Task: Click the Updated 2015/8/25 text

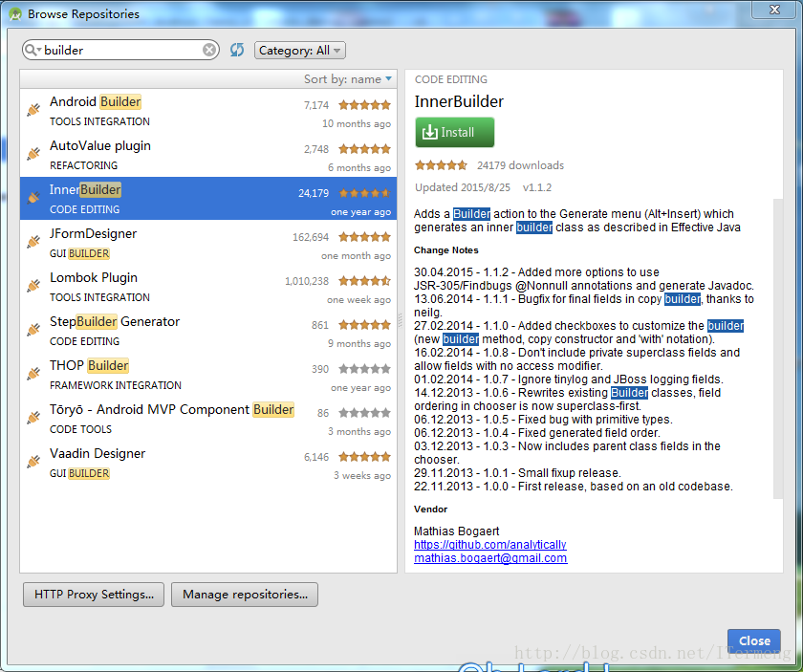Action: [463, 187]
